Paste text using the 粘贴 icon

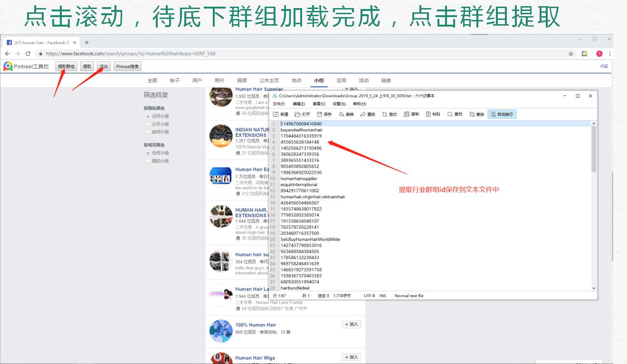coord(431,114)
